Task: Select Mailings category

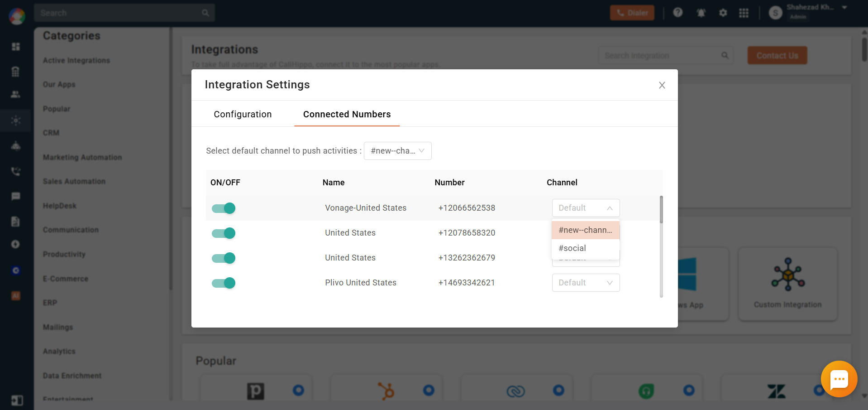Action: click(x=58, y=327)
